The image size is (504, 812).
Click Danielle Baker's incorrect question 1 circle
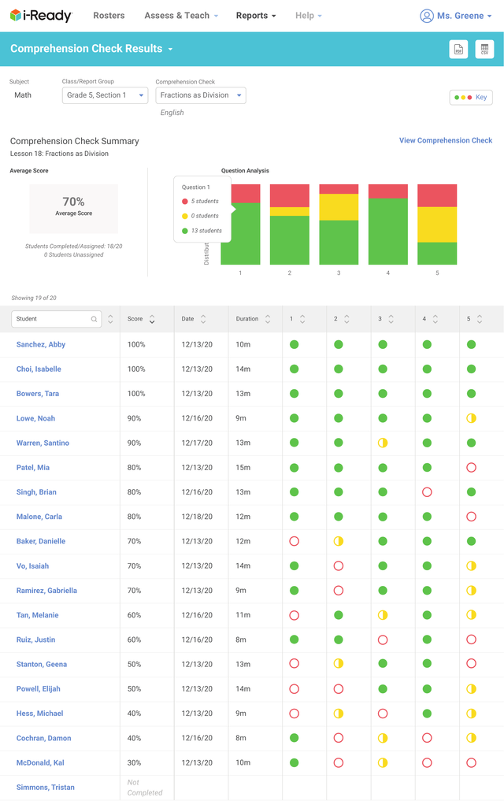tap(295, 541)
